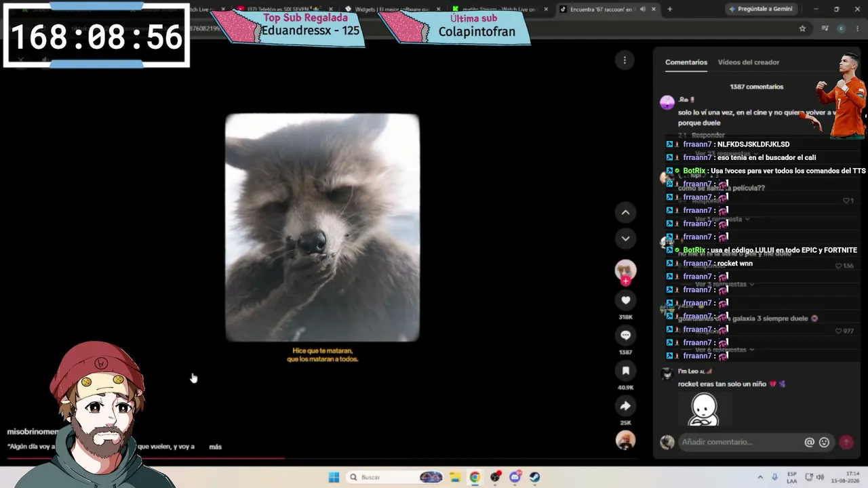Expand the video description with 'más'

(x=215, y=447)
